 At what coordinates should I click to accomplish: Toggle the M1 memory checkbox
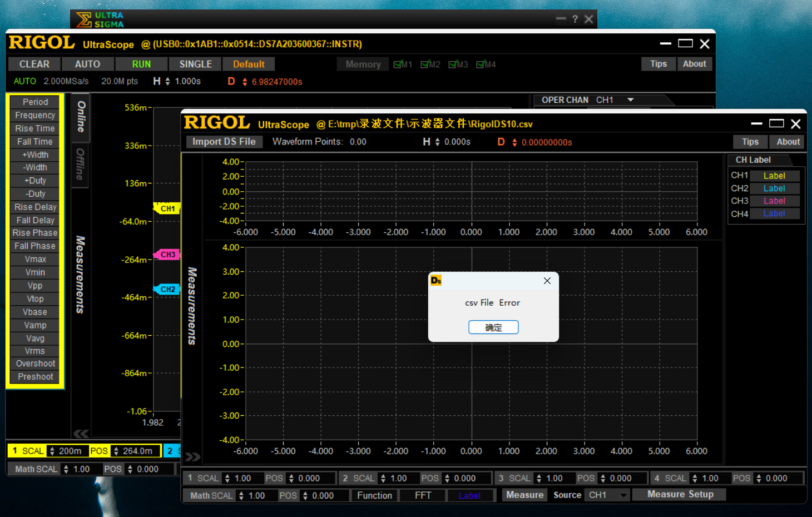click(398, 64)
